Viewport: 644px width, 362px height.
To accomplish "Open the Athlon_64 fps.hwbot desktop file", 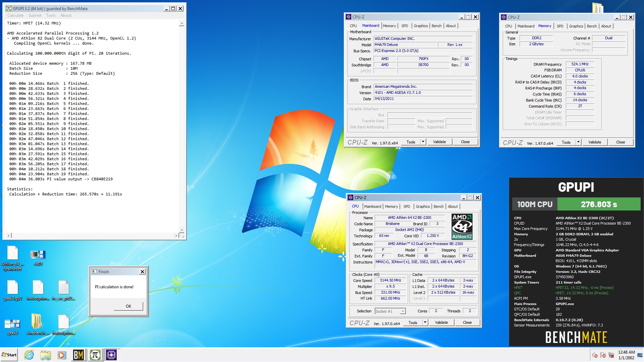I will 12,257.
